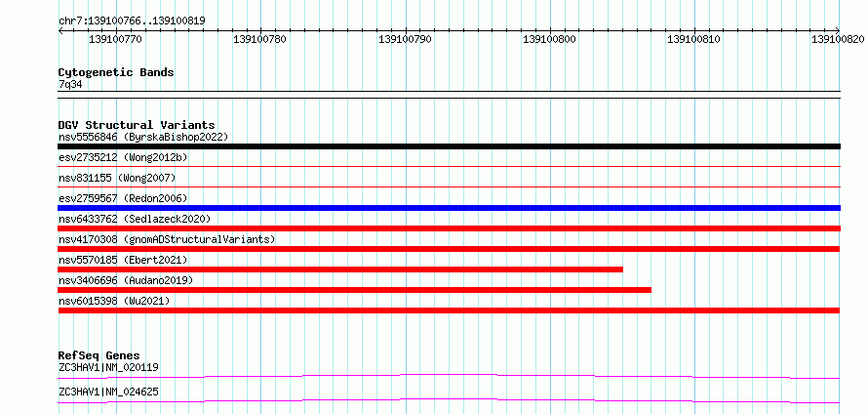Click the magenta NM_024625 transcript line
This screenshot has height=414, width=868.
[449, 400]
